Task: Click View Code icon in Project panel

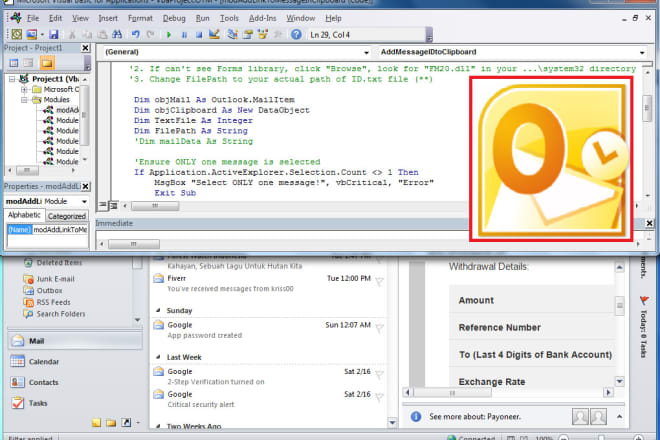Action: click(x=14, y=63)
